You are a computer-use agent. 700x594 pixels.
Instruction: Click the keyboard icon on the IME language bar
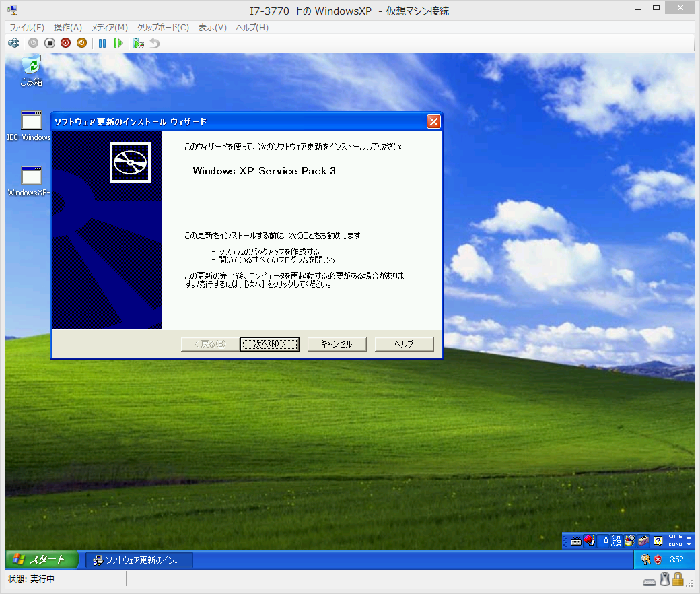[x=576, y=541]
